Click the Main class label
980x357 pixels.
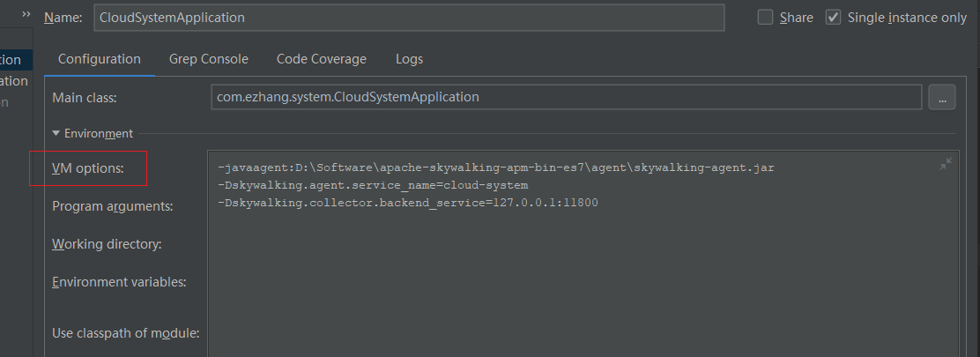point(85,98)
